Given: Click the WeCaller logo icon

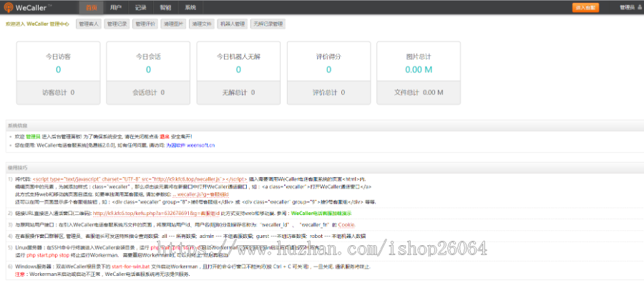Looking at the screenshot, I should pyautogui.click(x=9, y=7).
